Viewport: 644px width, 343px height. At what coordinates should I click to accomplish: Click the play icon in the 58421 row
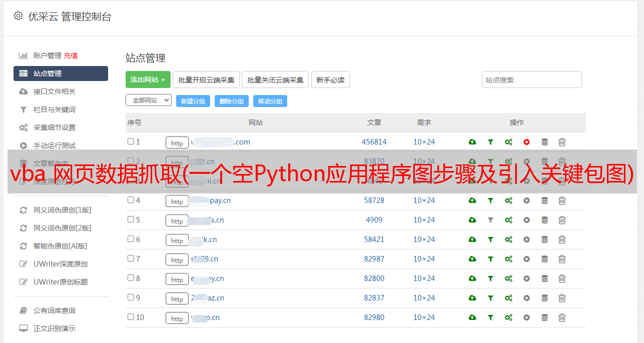pyautogui.click(x=526, y=239)
